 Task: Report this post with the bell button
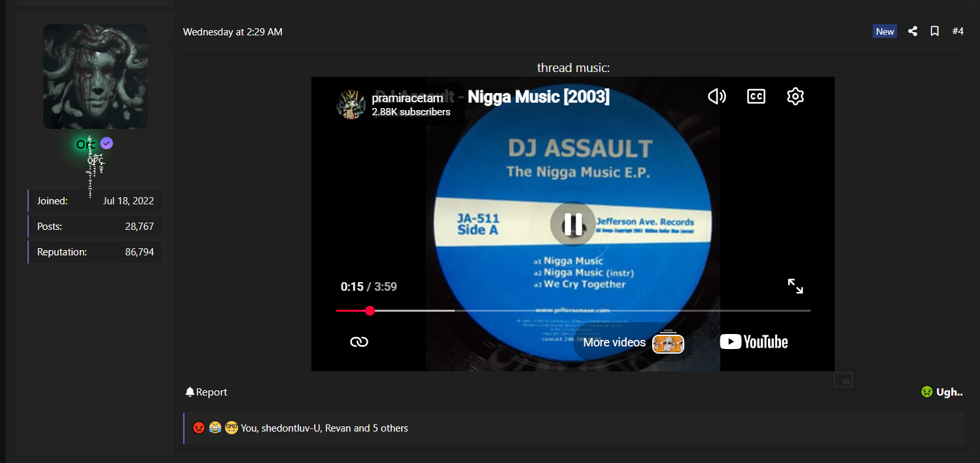pyautogui.click(x=206, y=392)
